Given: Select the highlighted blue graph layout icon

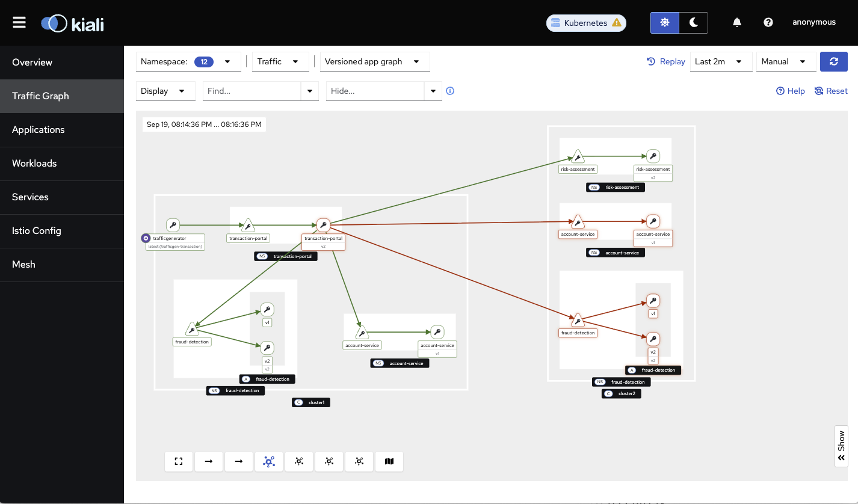Looking at the screenshot, I should [x=269, y=461].
